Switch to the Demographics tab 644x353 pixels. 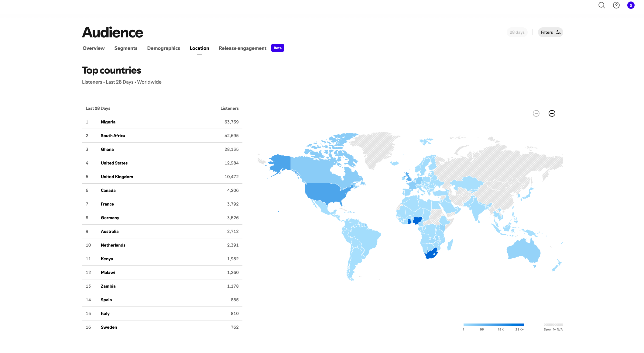(x=163, y=48)
